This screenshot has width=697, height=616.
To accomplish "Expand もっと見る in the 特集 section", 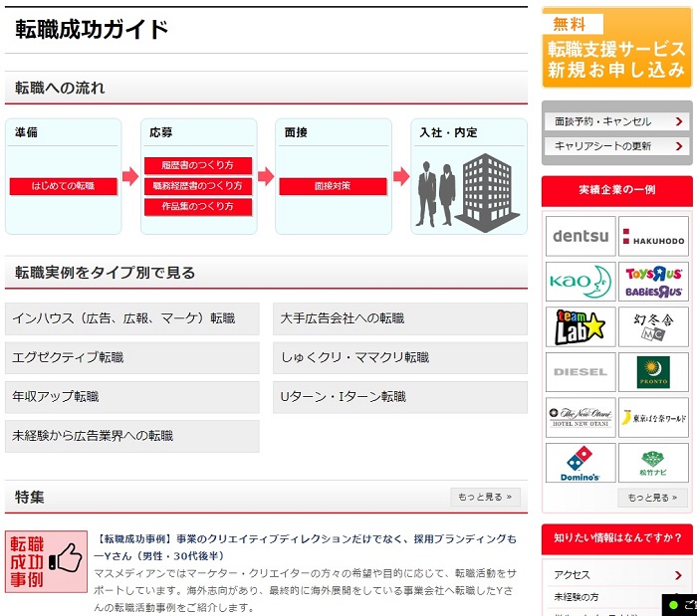I will pos(485,497).
